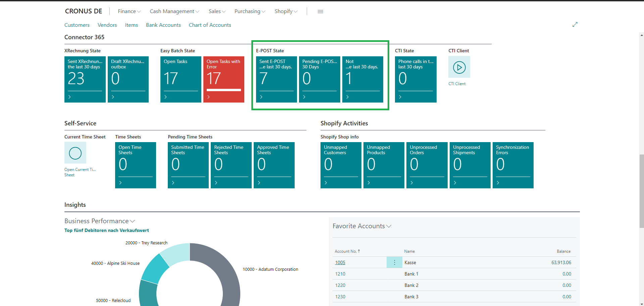
Task: Open Unmapped Customers tile
Action: click(341, 165)
